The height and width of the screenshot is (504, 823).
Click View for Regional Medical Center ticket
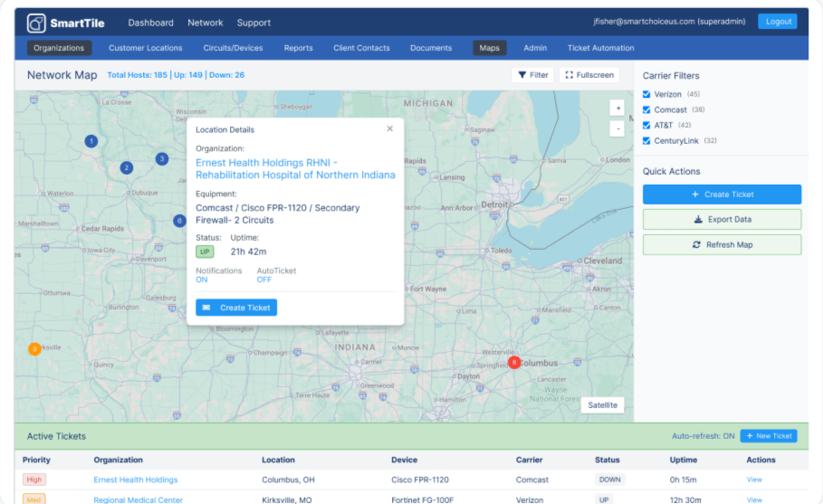tap(754, 499)
